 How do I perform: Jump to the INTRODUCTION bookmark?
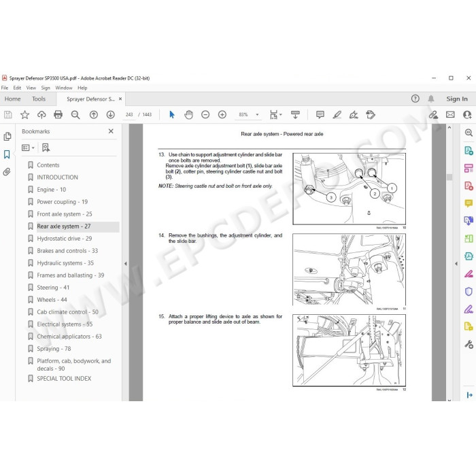click(x=57, y=177)
